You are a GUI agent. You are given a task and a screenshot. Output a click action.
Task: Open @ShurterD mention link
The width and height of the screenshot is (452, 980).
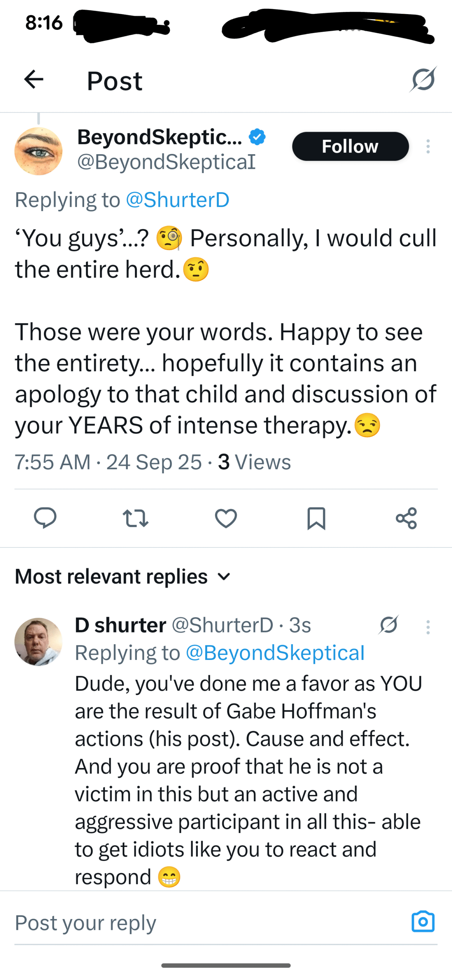point(177,199)
